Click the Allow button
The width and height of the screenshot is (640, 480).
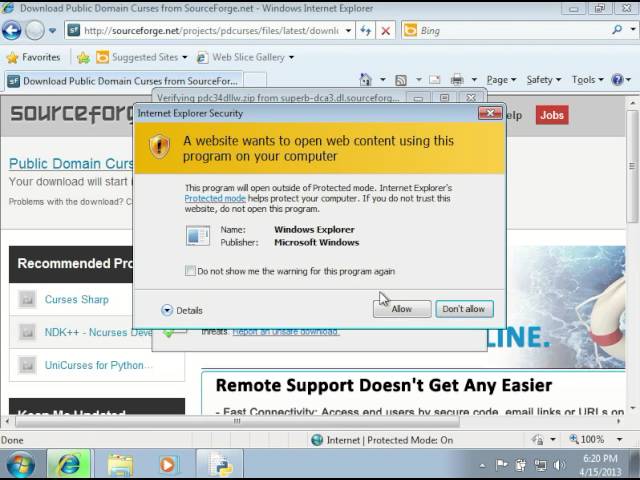(x=401, y=309)
